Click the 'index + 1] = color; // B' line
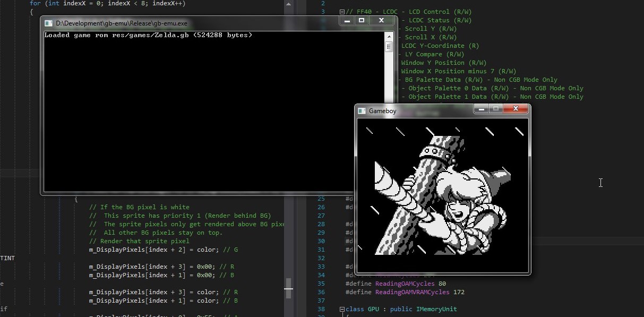The width and height of the screenshot is (644, 317). pos(164,301)
